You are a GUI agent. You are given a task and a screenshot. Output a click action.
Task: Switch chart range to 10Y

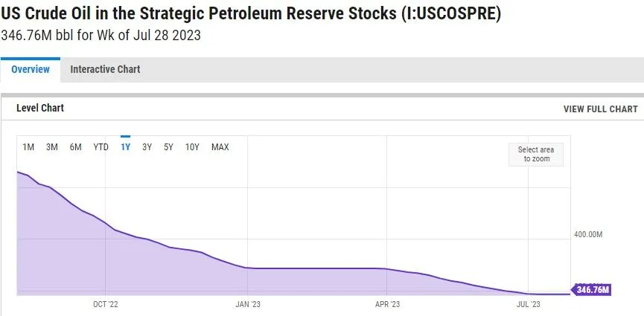192,147
